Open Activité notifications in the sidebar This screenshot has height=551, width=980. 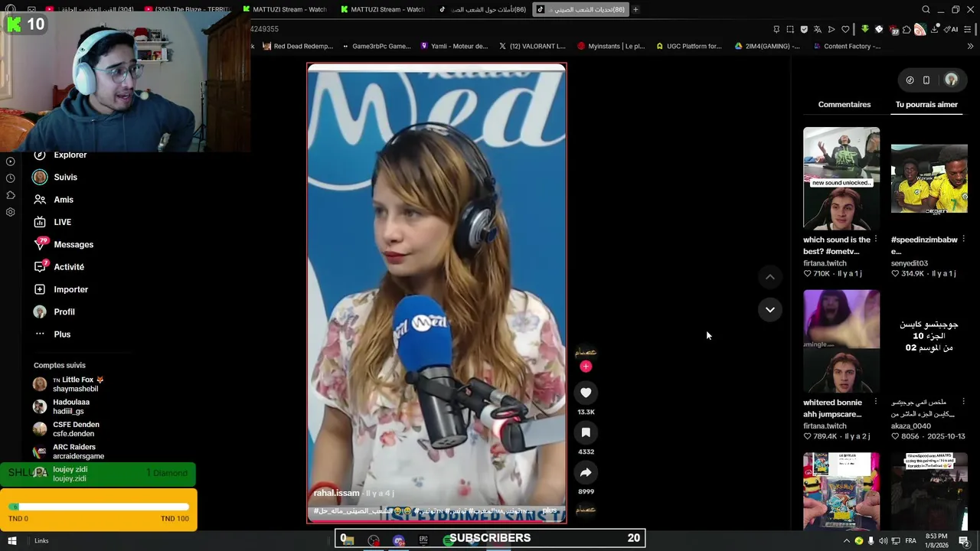coord(59,267)
